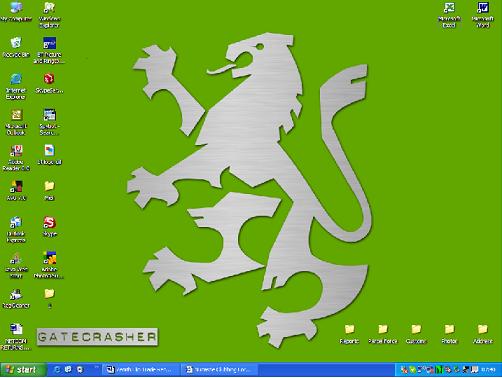
Task: Launch the Adobe Photoshop shortcut
Action: pyautogui.click(x=49, y=265)
